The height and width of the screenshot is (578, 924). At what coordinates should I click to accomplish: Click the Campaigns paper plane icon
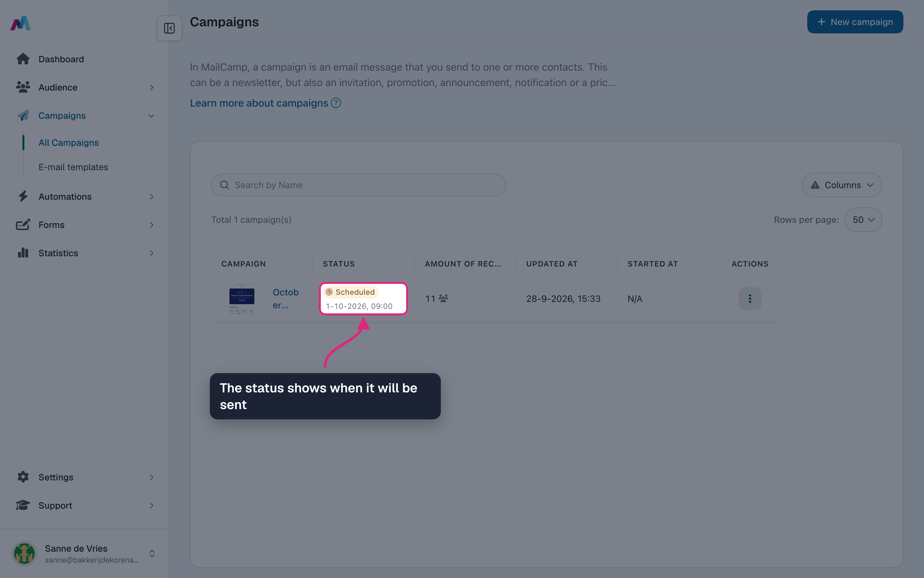pos(23,116)
